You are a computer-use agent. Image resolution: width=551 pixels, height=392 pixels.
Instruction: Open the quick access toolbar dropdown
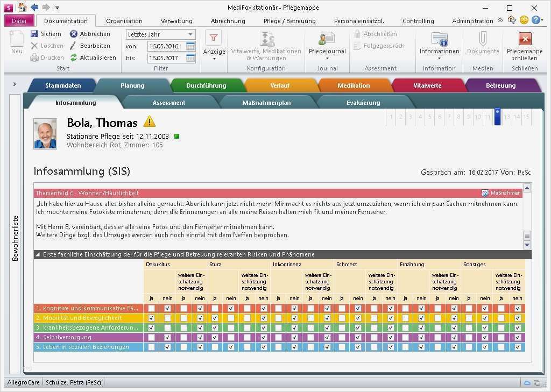57,8
